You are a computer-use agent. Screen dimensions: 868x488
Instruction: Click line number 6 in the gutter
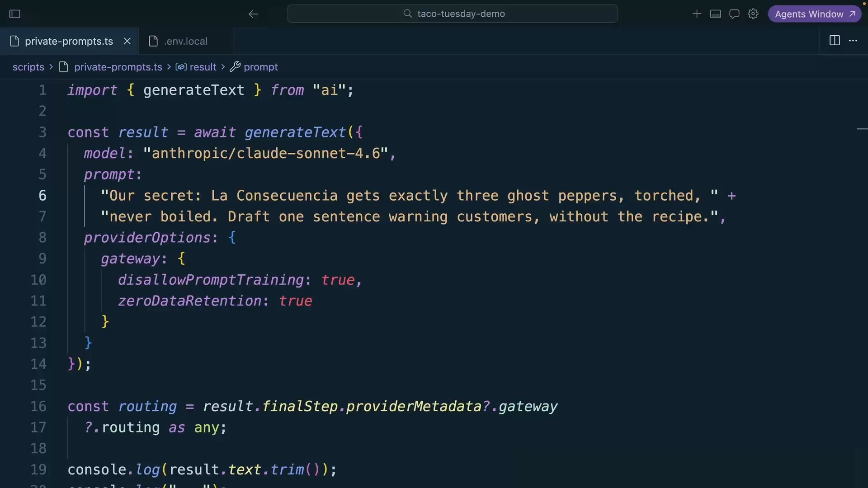pyautogui.click(x=42, y=196)
